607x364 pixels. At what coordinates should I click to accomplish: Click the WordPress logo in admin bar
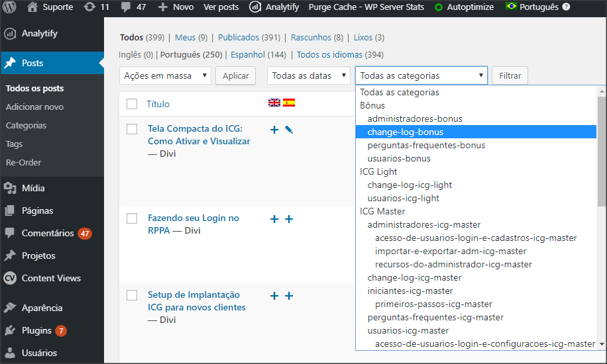pyautogui.click(x=9, y=7)
